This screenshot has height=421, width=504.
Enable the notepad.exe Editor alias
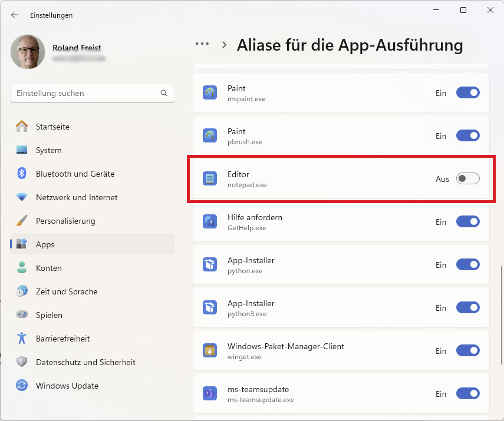pos(467,178)
